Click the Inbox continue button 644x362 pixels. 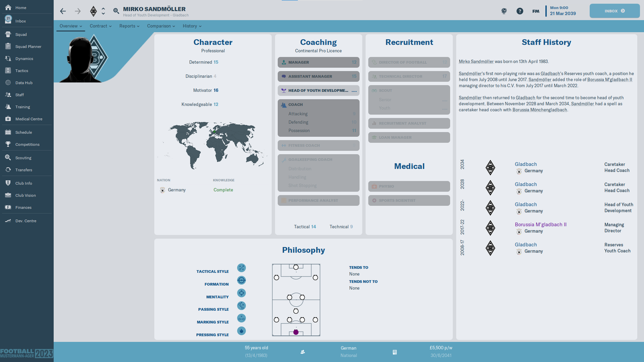[614, 11]
